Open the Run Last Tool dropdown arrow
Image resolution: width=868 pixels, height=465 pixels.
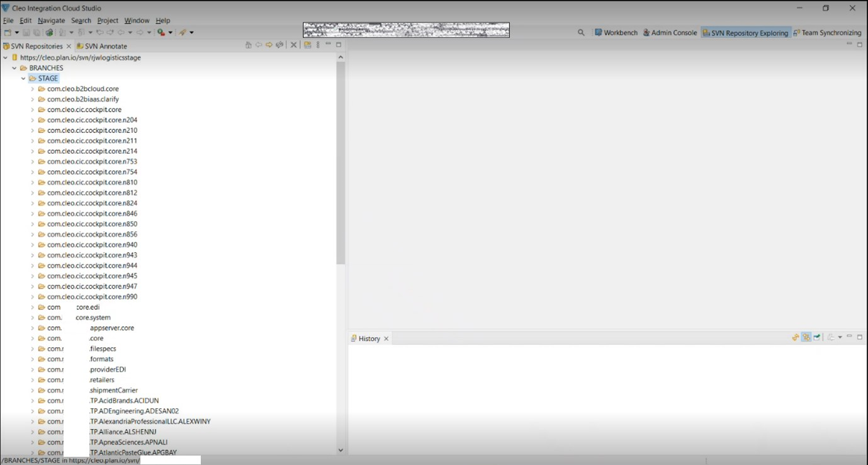click(170, 32)
